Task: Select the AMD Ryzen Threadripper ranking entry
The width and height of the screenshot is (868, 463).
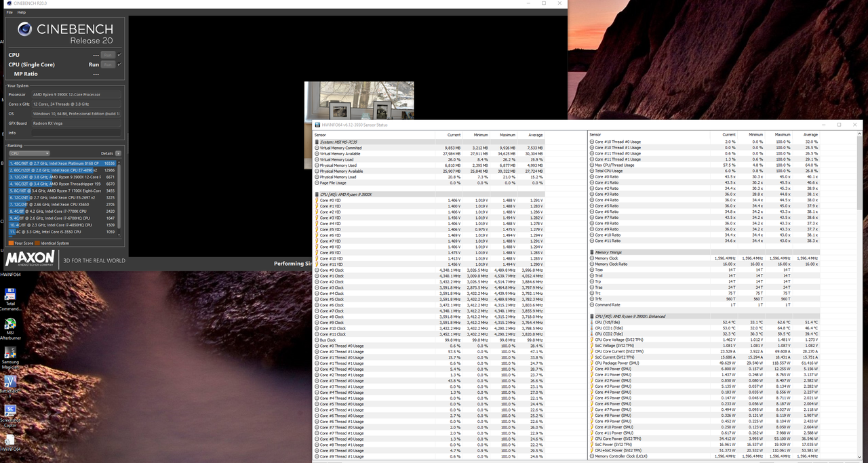Action: click(x=63, y=184)
